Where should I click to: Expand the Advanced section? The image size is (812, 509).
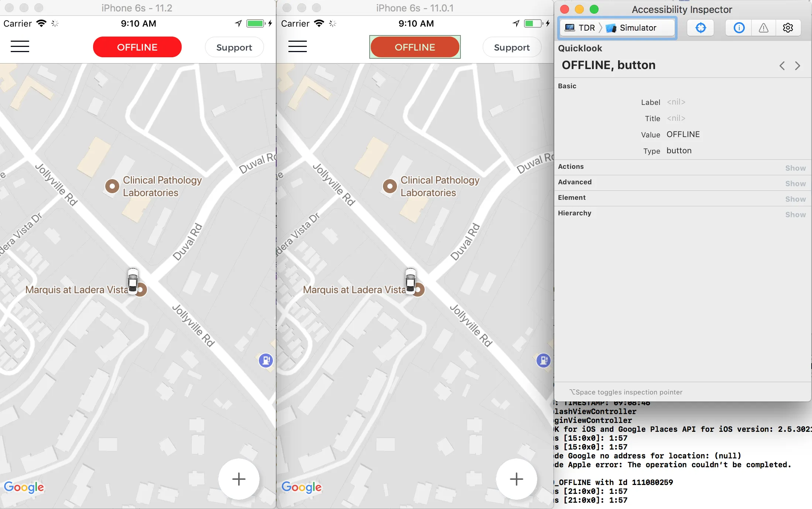(795, 184)
